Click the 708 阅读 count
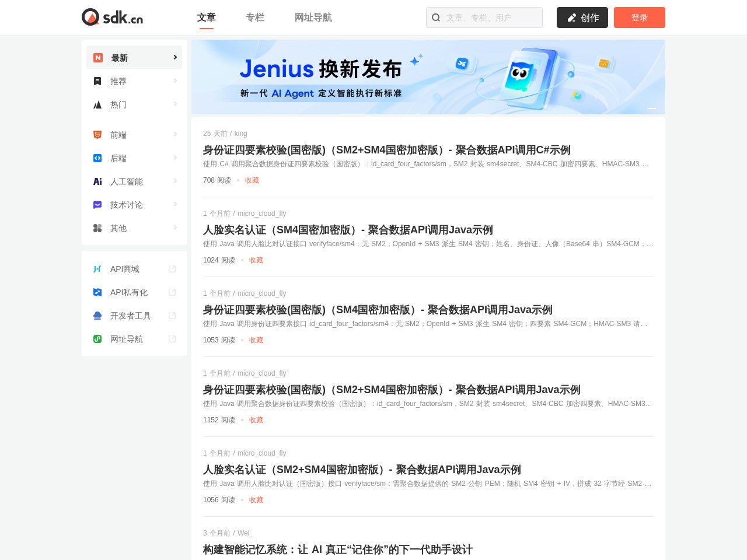 (x=217, y=180)
